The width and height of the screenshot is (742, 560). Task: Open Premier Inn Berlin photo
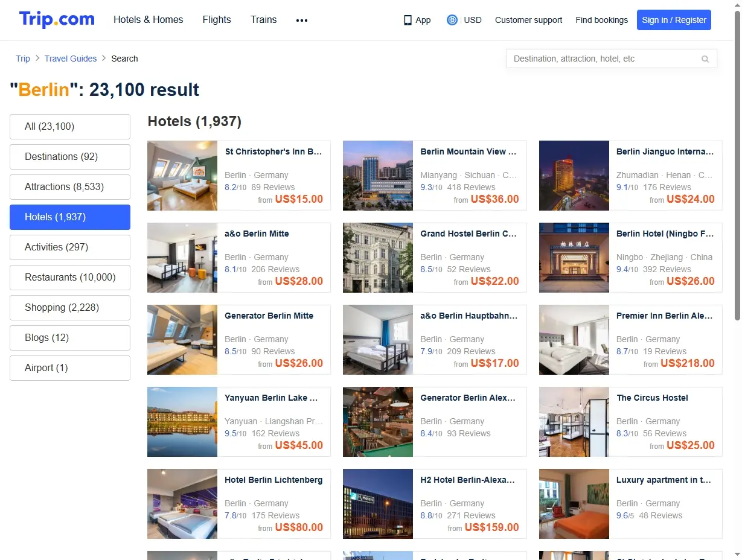(574, 340)
